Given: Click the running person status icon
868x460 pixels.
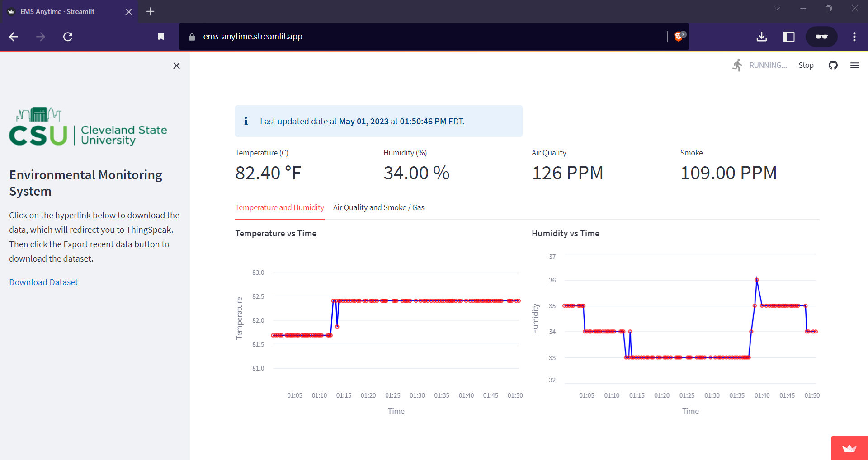Looking at the screenshot, I should coord(737,65).
